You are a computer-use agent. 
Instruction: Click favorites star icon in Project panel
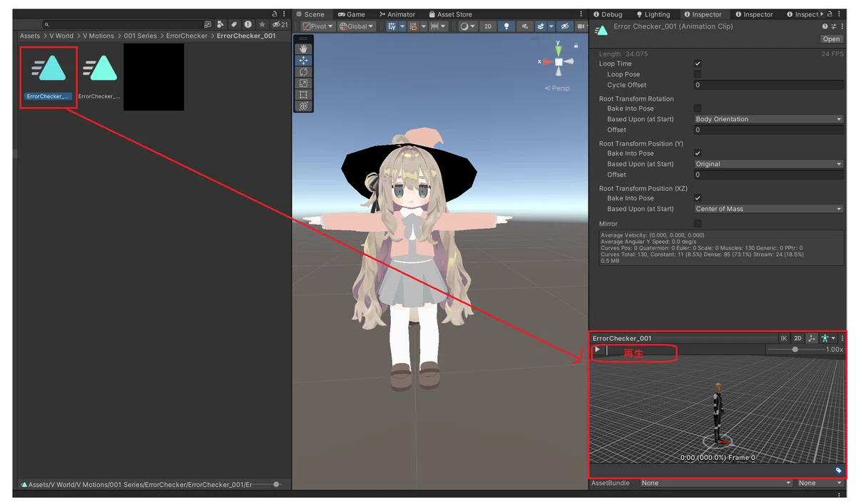click(262, 24)
